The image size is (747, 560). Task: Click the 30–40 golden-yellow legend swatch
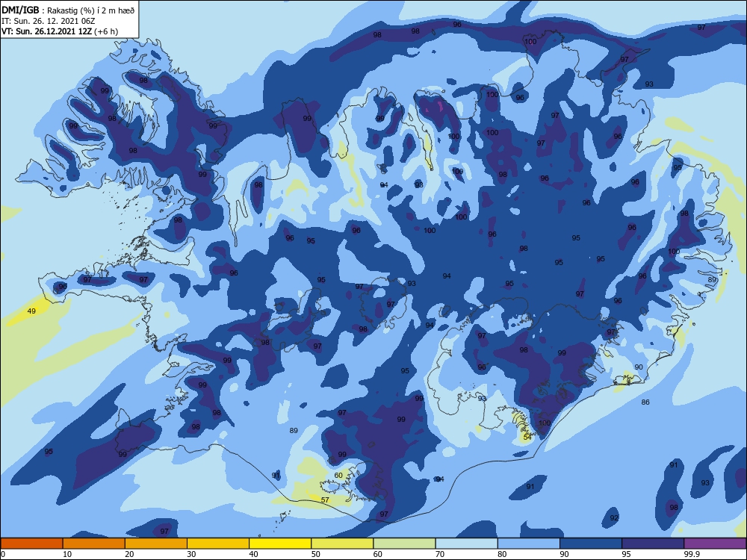pos(218,544)
